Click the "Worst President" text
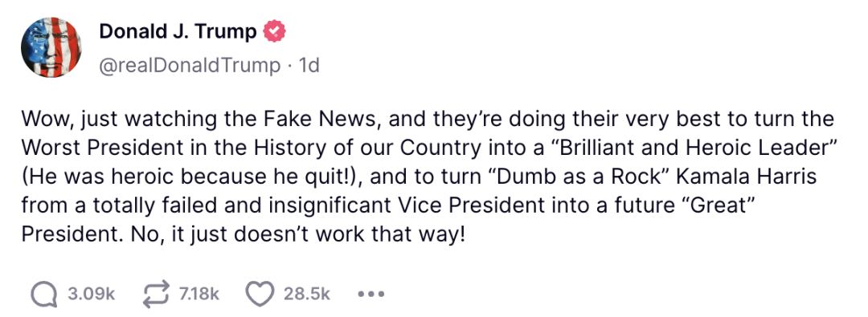The image size is (868, 317). (x=96, y=148)
